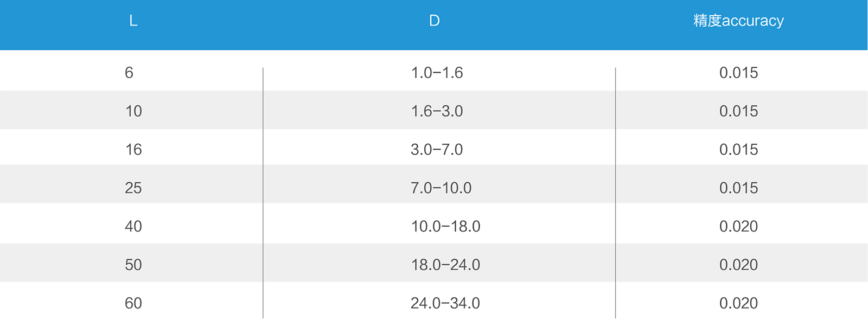The image size is (868, 320).
Task: Select the L value 16 cell
Action: (133, 150)
